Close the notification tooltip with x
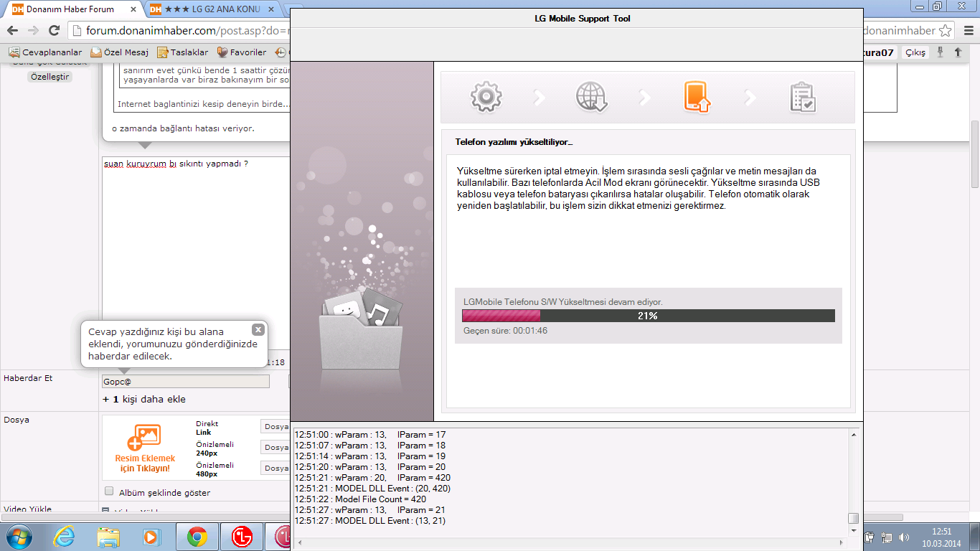This screenshot has height=551, width=980. (258, 329)
